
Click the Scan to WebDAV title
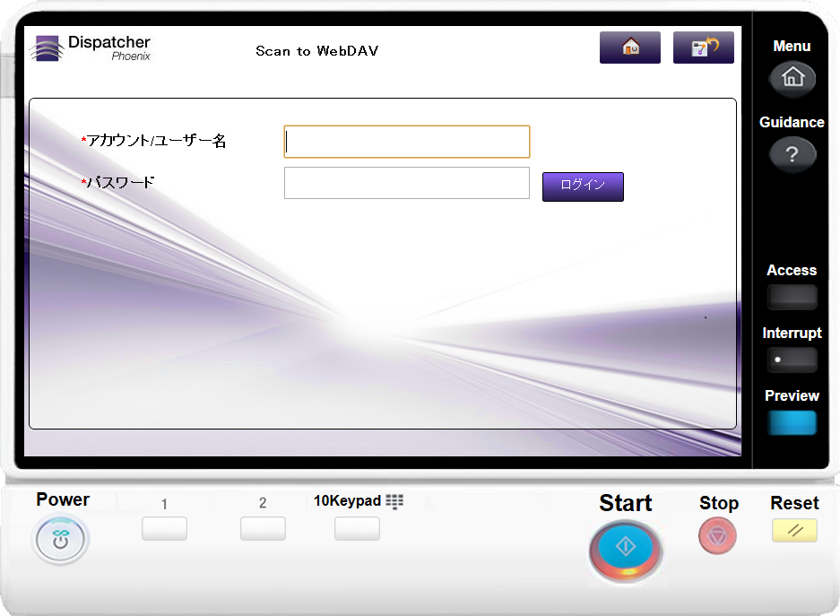[317, 51]
